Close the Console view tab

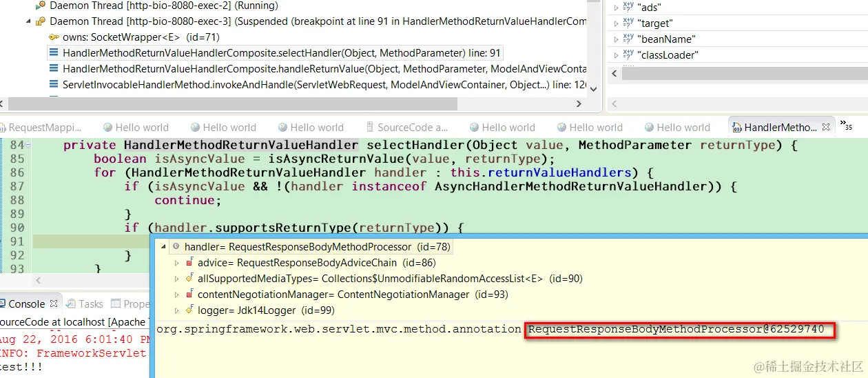point(53,304)
